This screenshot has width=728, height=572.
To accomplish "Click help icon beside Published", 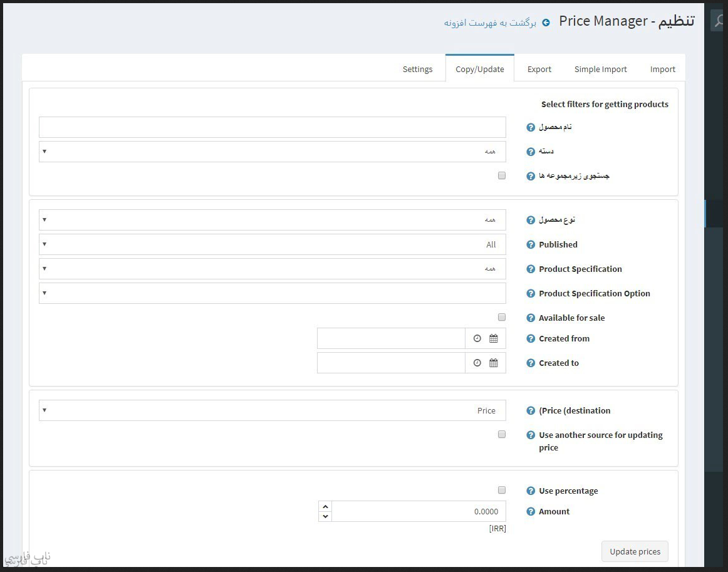I will (x=531, y=244).
